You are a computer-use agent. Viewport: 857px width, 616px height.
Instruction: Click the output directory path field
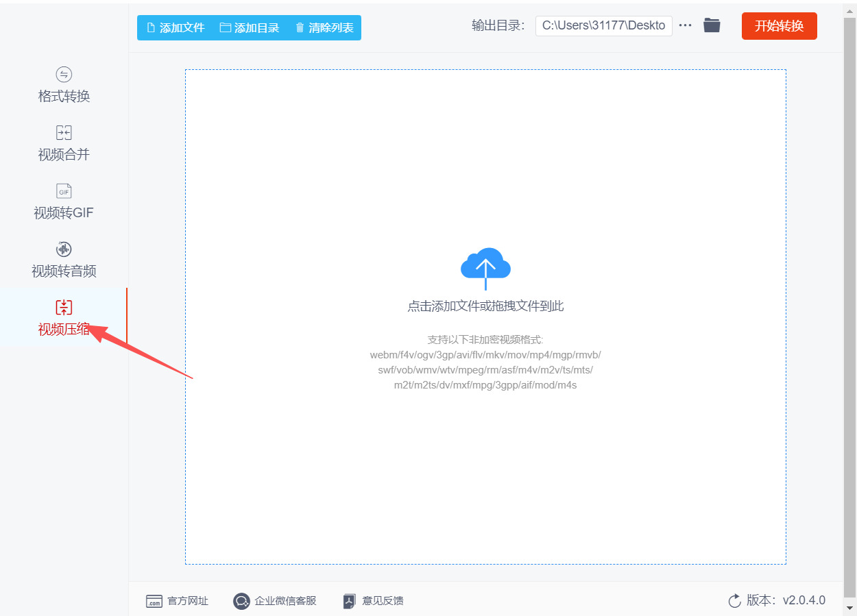tap(604, 25)
